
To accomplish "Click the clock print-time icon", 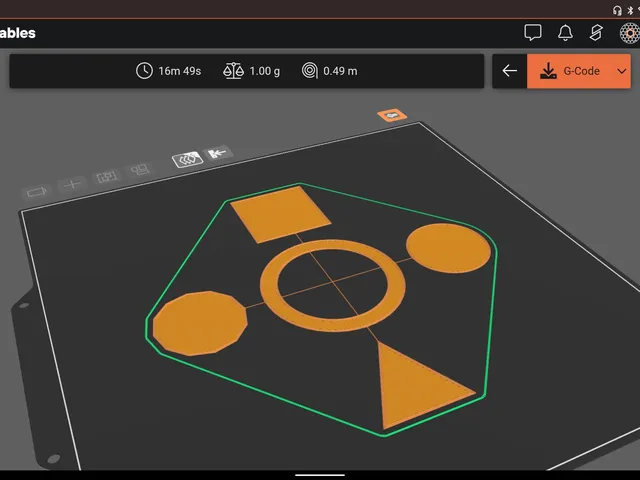I will click(x=144, y=71).
